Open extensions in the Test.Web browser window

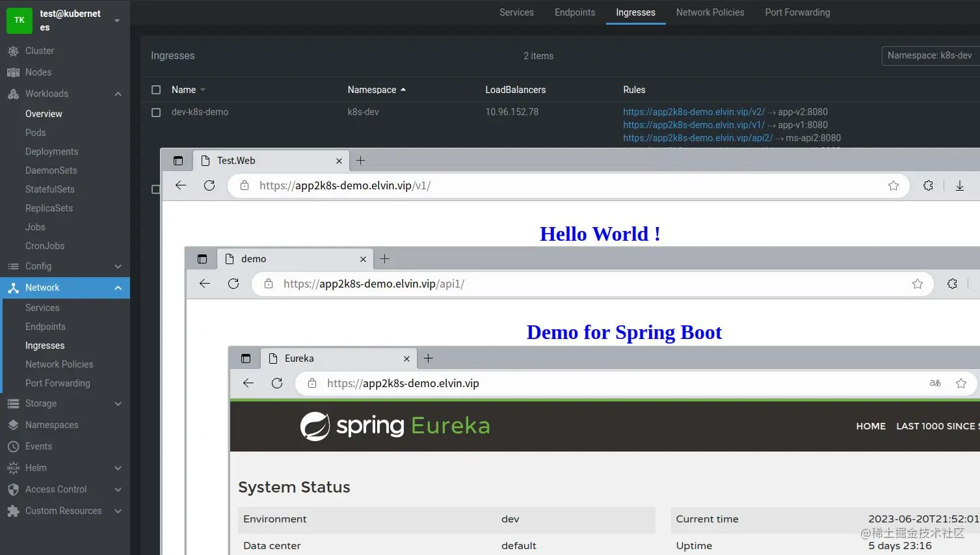(928, 185)
